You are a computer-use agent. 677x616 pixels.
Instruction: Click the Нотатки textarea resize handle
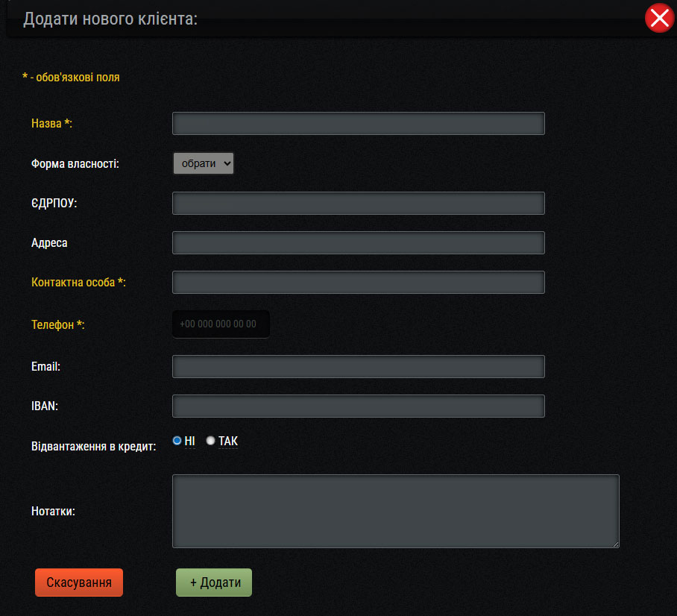615,544
